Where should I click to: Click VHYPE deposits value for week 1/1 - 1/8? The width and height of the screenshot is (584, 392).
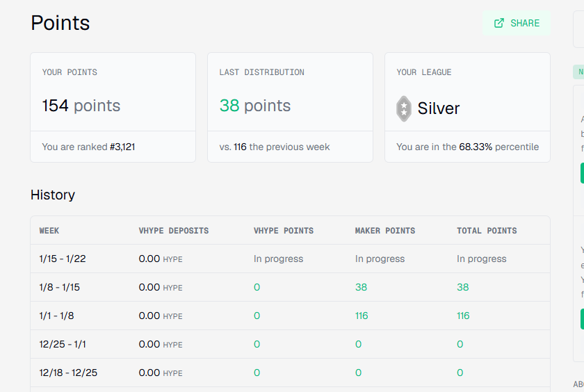coord(161,316)
